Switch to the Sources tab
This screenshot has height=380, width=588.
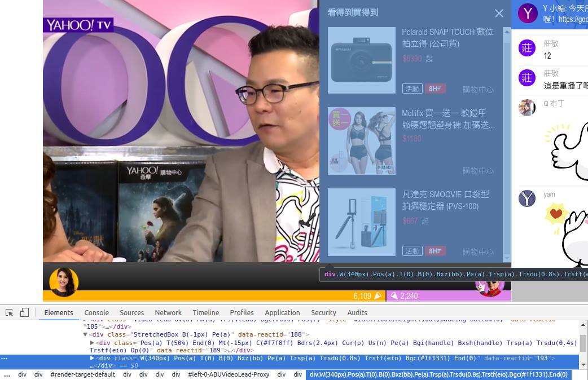131,312
